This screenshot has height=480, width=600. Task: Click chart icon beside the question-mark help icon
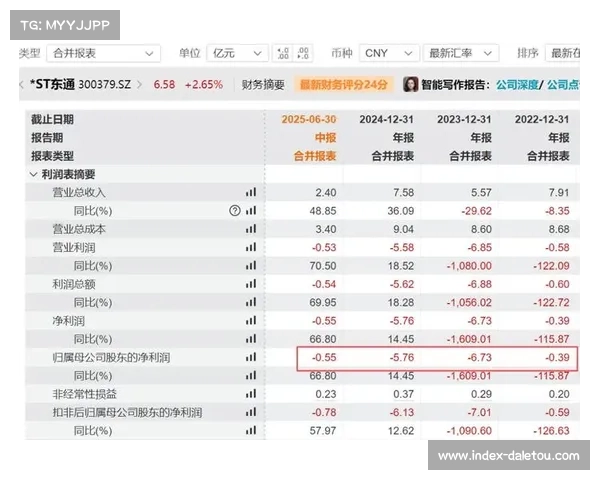tap(251, 211)
